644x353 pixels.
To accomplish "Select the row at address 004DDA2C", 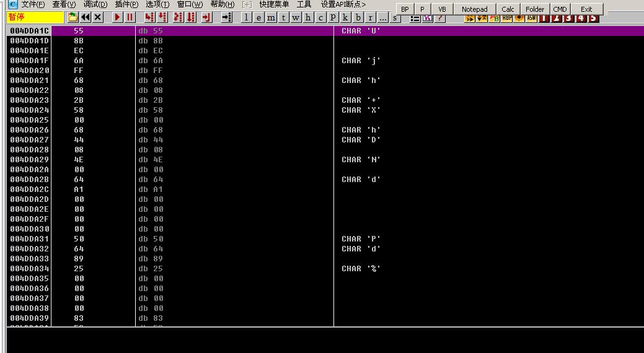I will [325, 190].
